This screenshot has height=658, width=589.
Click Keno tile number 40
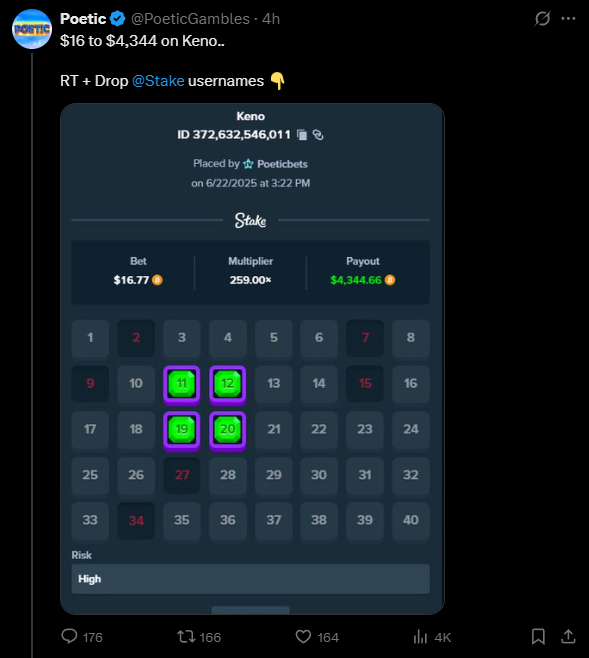tap(411, 520)
